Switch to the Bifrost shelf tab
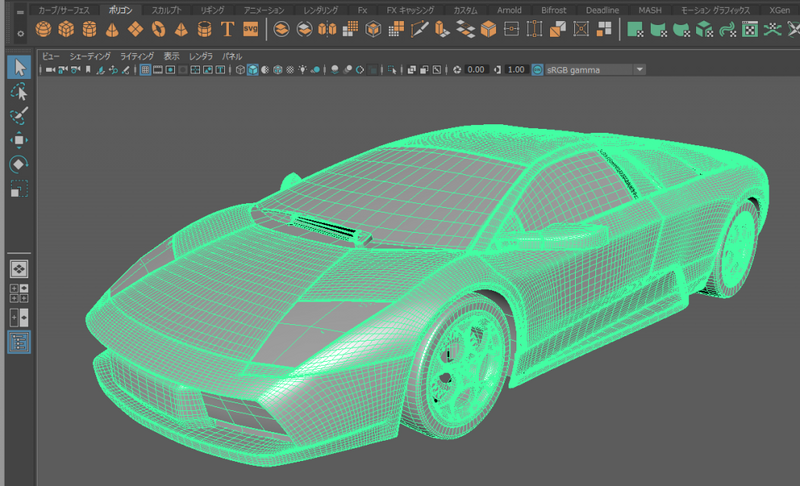Screen dimensions: 800x486 [x=554, y=10]
